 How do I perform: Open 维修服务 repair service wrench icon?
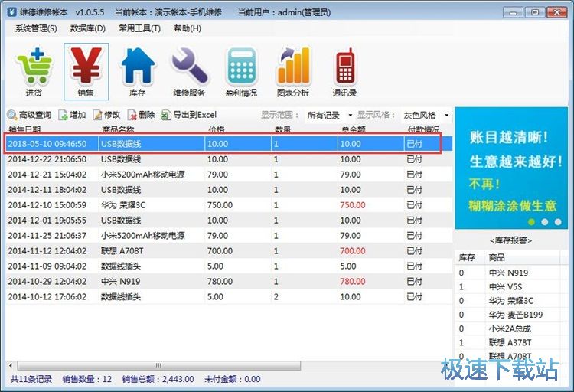point(189,71)
